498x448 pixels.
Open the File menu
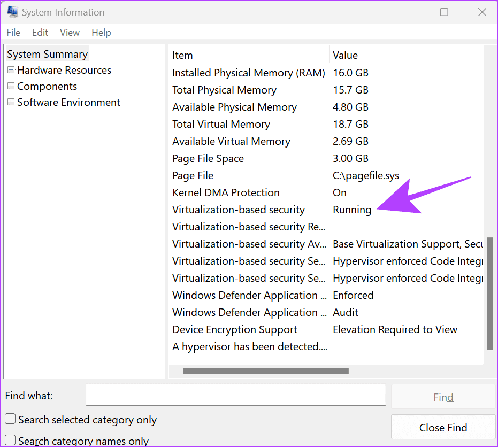click(x=13, y=33)
